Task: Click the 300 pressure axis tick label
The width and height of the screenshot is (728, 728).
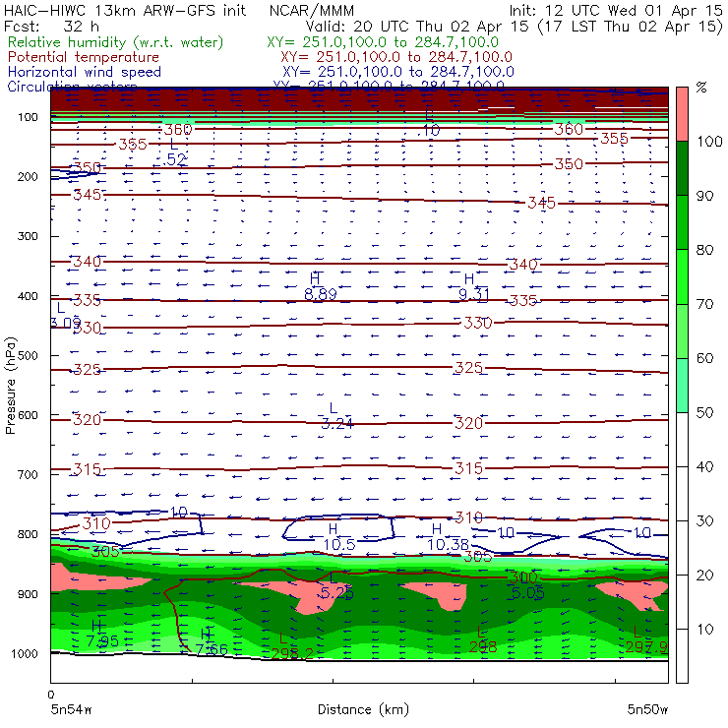Action: click(x=28, y=236)
